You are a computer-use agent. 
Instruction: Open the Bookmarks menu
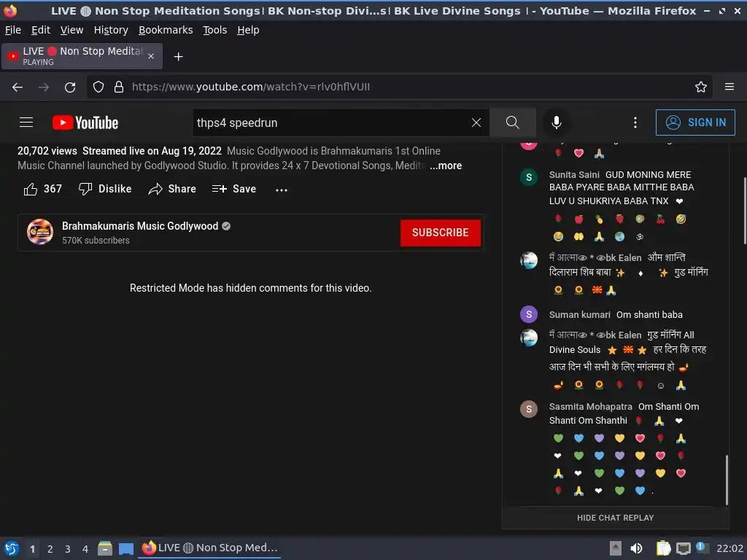[x=166, y=30]
